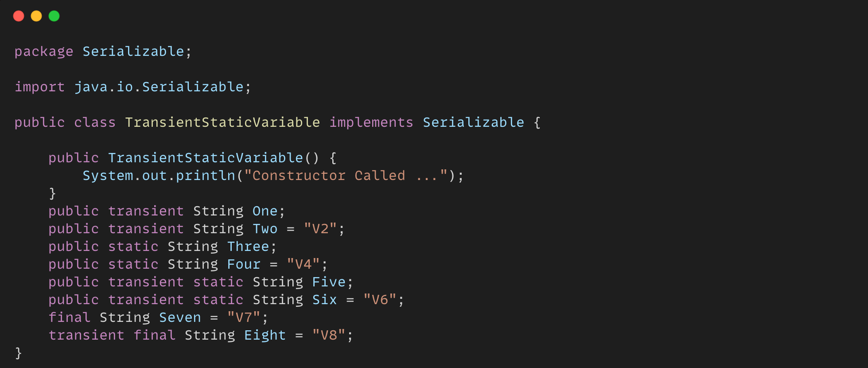Click the implements keyword

point(371,122)
